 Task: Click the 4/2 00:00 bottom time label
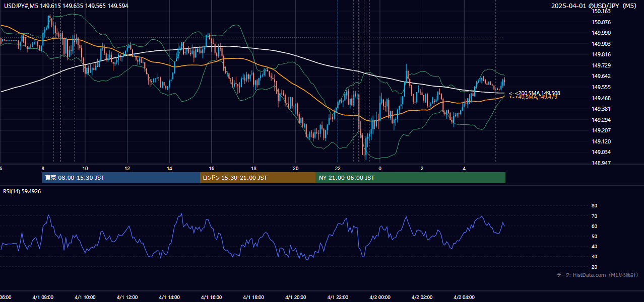click(380, 297)
